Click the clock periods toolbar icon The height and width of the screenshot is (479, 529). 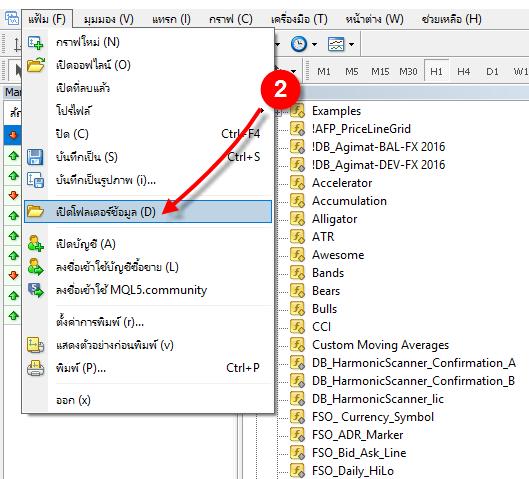tap(299, 44)
